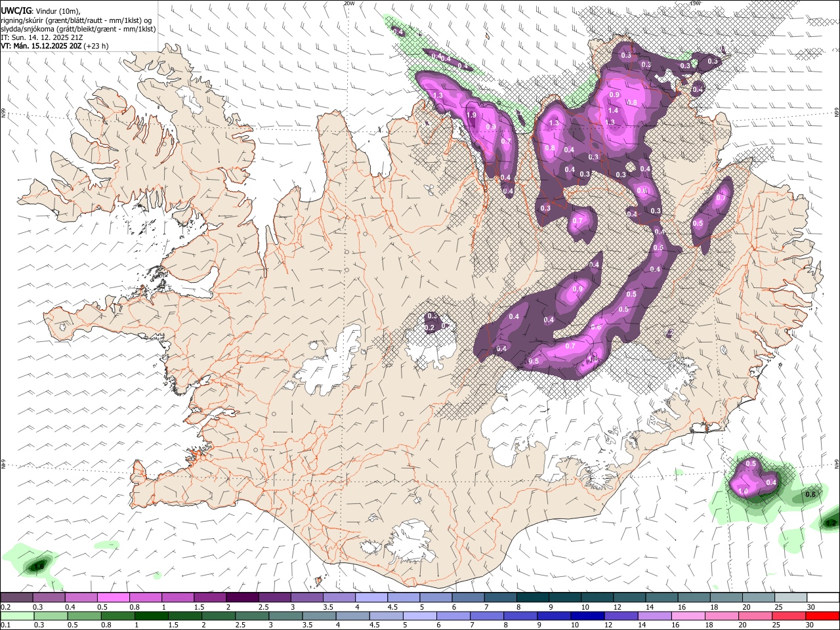Pick the orchid swatch between 0.4 and 0.5
This screenshot has width=840, height=630.
tap(81, 598)
